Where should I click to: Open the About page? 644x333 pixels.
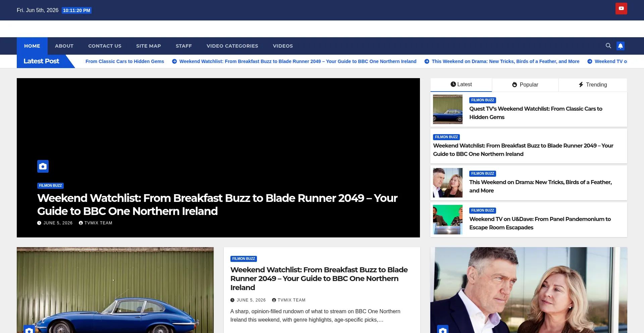pyautogui.click(x=64, y=46)
